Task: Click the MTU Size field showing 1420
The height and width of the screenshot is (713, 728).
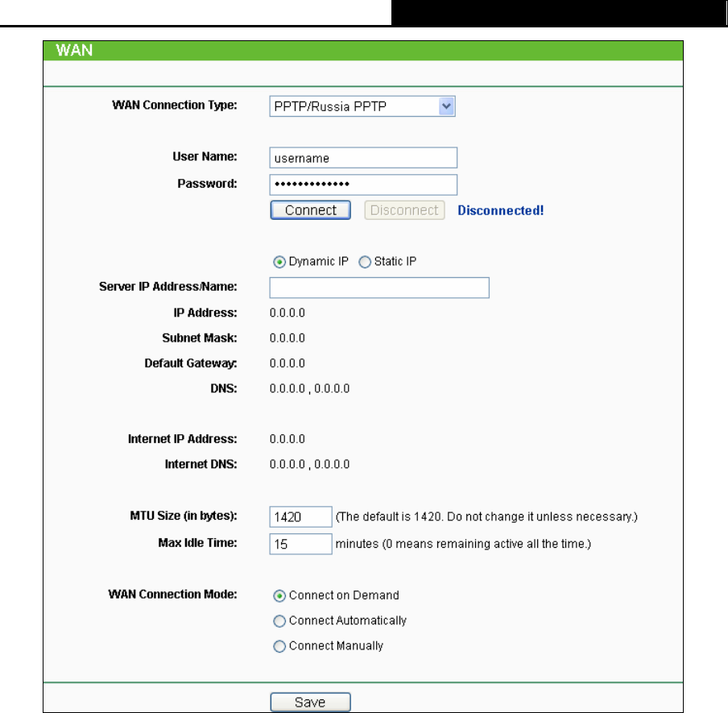Action: tap(300, 517)
